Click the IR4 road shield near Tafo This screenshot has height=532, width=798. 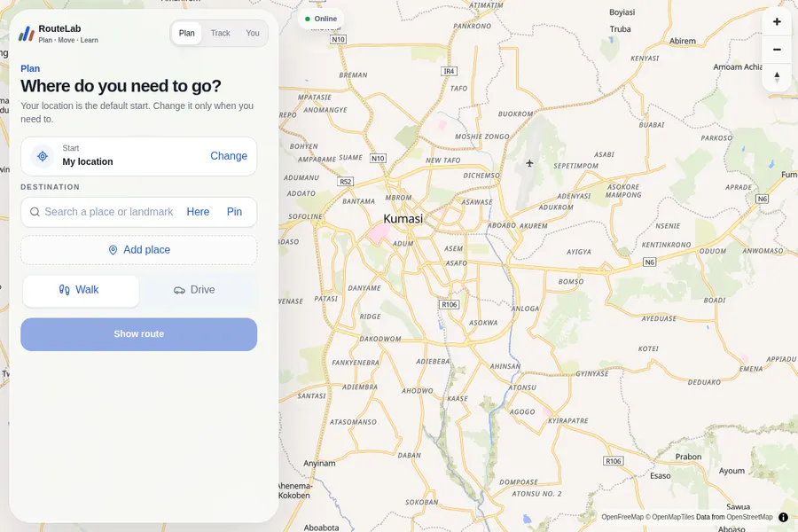[x=449, y=71]
